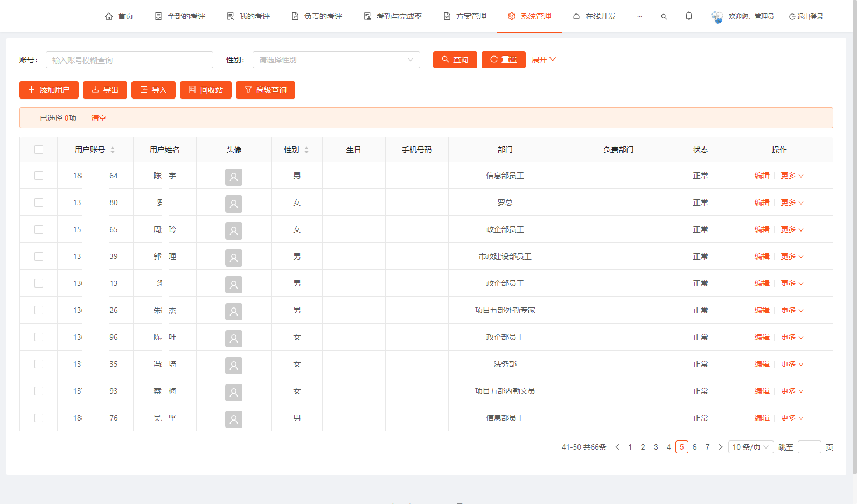Screen dimensions: 857x504
Task: Click the 账号 search input field
Action: pos(129,60)
